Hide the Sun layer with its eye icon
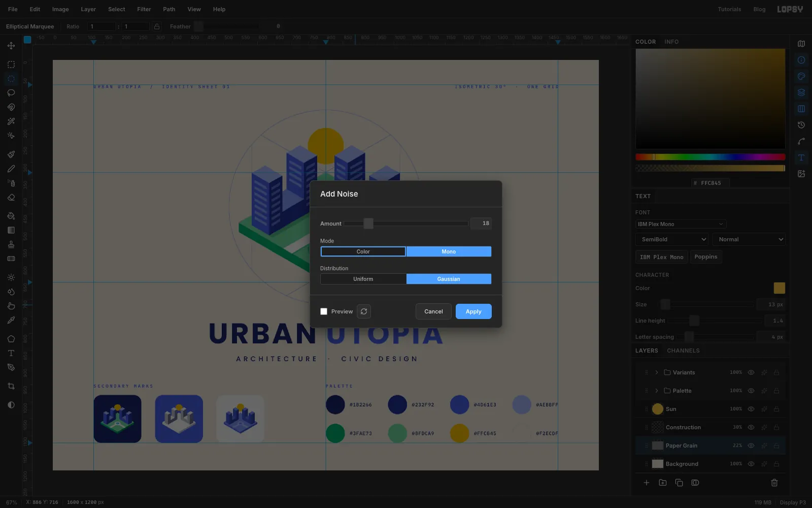The height and width of the screenshot is (508, 812). click(x=751, y=409)
